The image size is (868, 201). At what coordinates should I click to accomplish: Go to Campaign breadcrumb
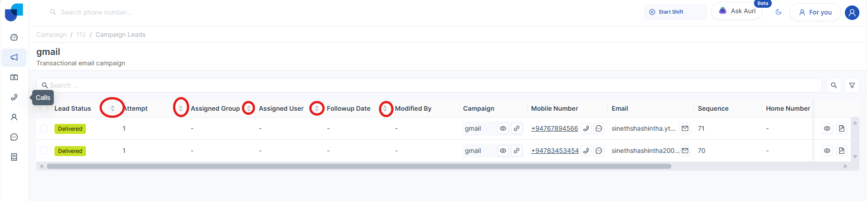coord(51,34)
